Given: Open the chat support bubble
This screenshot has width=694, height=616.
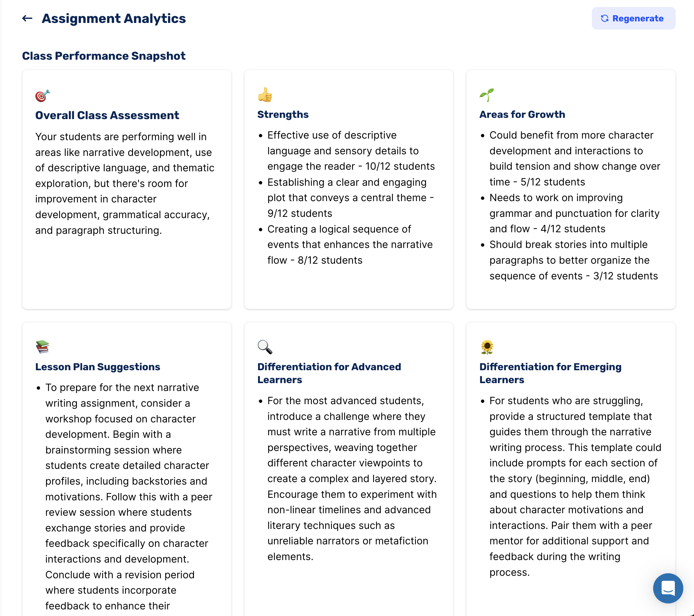Looking at the screenshot, I should 668,588.
